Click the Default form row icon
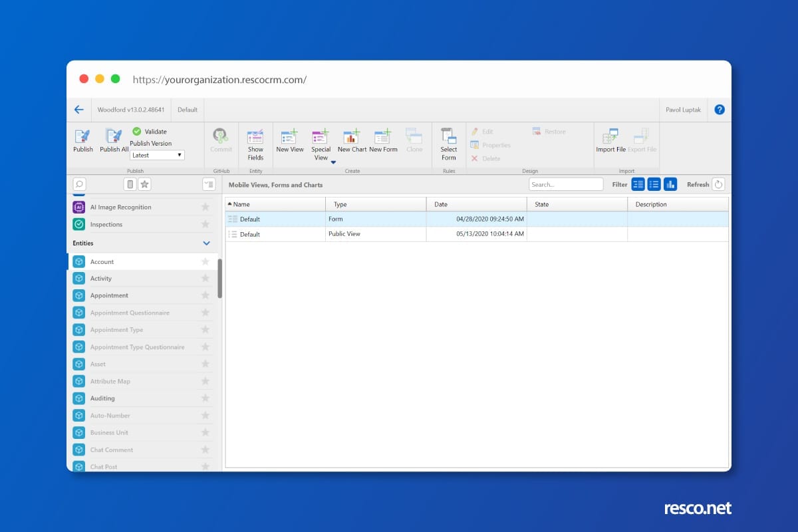 [x=232, y=219]
